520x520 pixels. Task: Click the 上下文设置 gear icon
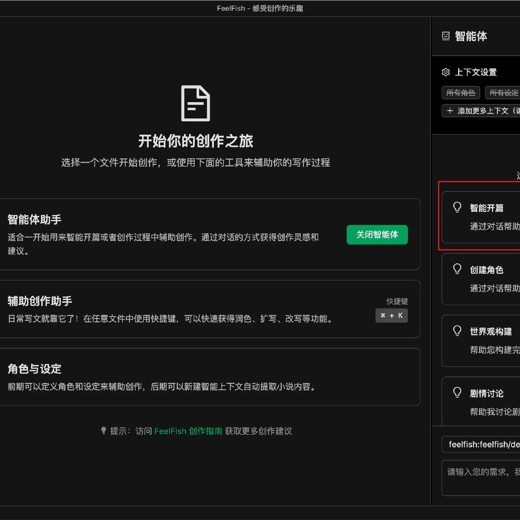(446, 72)
